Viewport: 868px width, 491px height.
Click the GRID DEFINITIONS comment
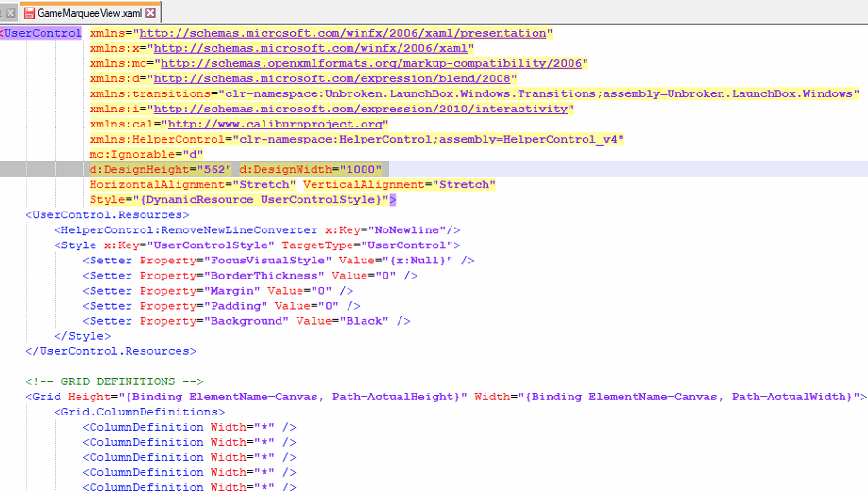[x=114, y=381]
